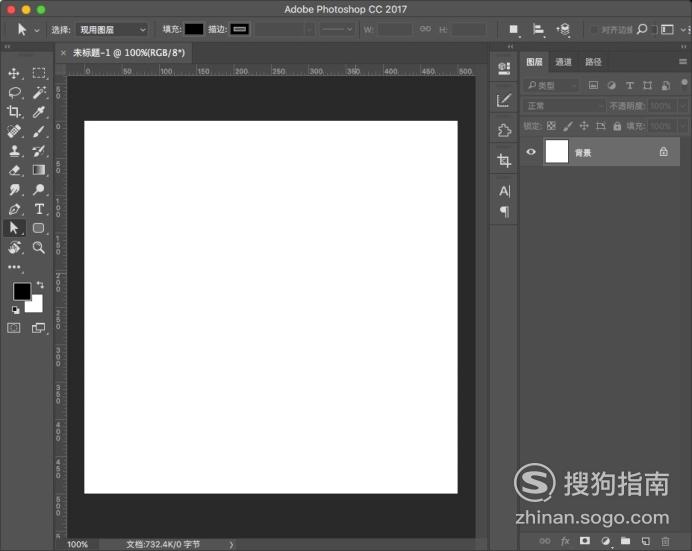
Task: Open the 填充 fill color swatch
Action: 194,29
